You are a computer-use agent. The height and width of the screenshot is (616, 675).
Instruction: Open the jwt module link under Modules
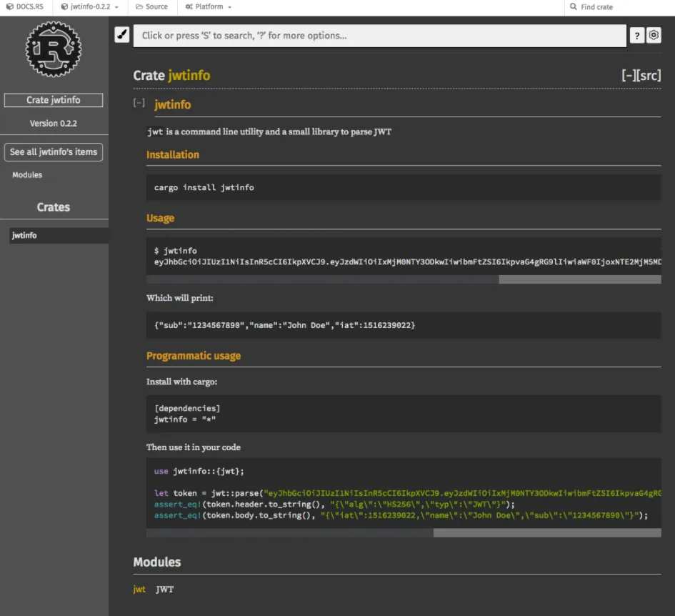[139, 589]
